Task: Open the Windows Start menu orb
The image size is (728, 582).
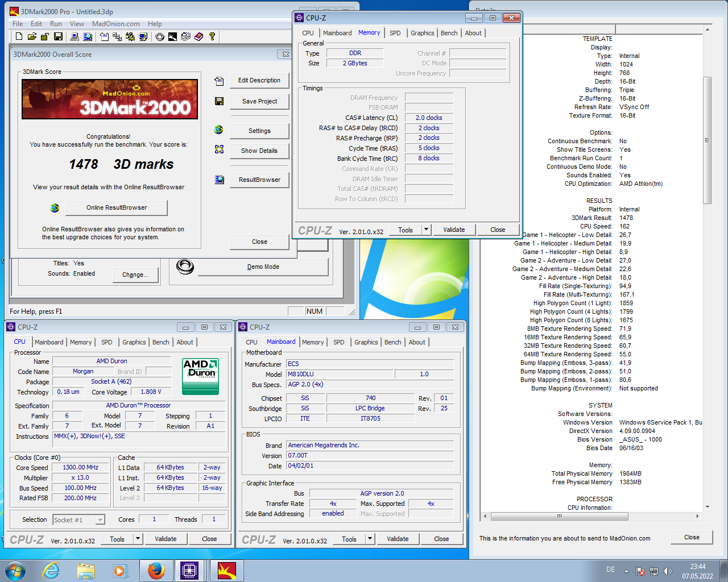Action: pyautogui.click(x=15, y=570)
